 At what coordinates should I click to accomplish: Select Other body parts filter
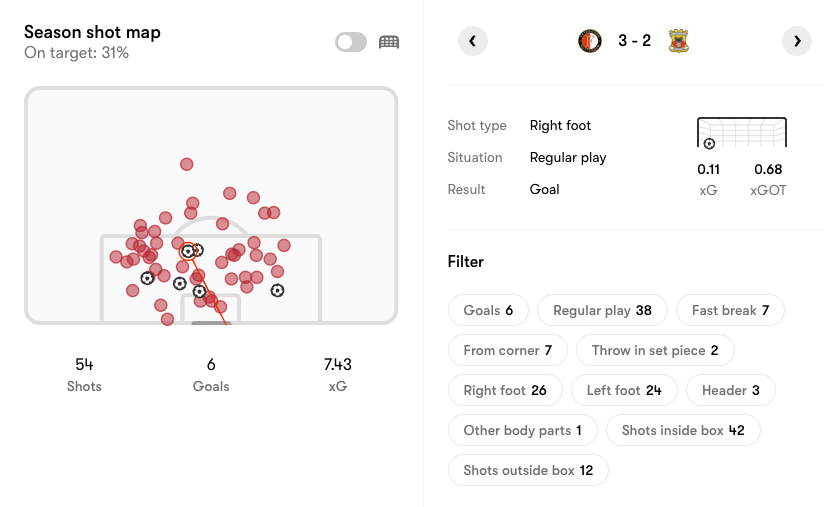click(x=523, y=430)
